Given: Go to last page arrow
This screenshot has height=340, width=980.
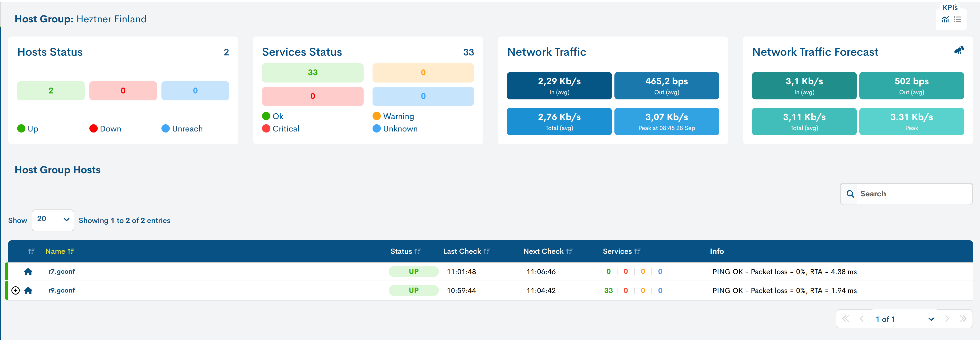Looking at the screenshot, I should pyautogui.click(x=963, y=319).
